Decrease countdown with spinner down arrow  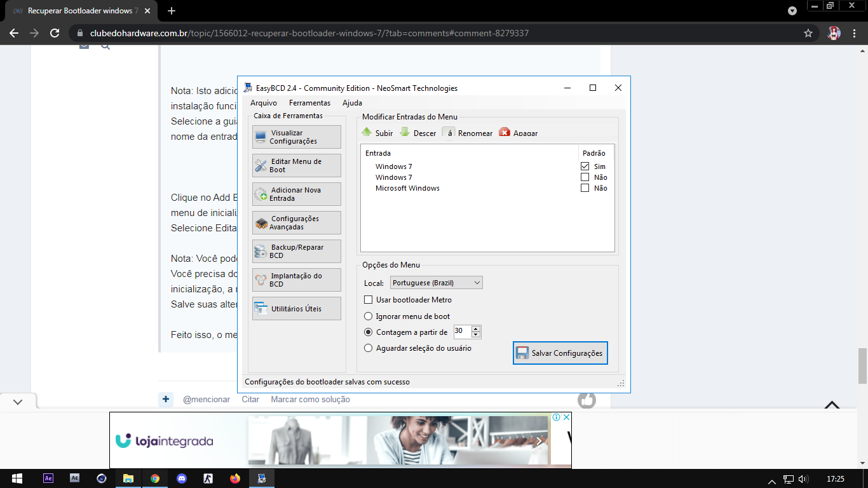click(475, 335)
